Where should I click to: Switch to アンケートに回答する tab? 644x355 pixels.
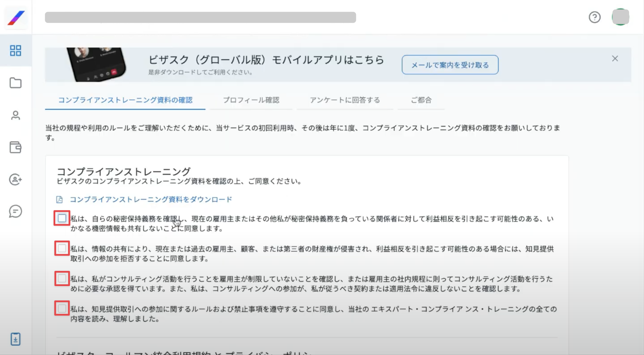click(x=345, y=100)
